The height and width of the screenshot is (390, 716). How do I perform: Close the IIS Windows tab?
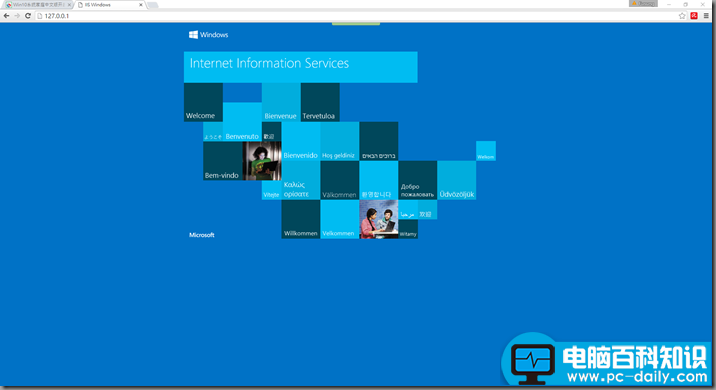[141, 5]
